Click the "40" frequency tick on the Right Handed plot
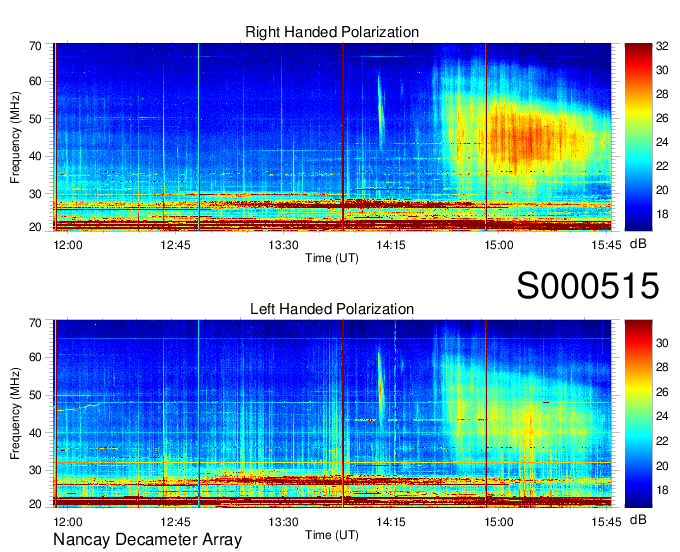The image size is (680, 552). (x=35, y=156)
